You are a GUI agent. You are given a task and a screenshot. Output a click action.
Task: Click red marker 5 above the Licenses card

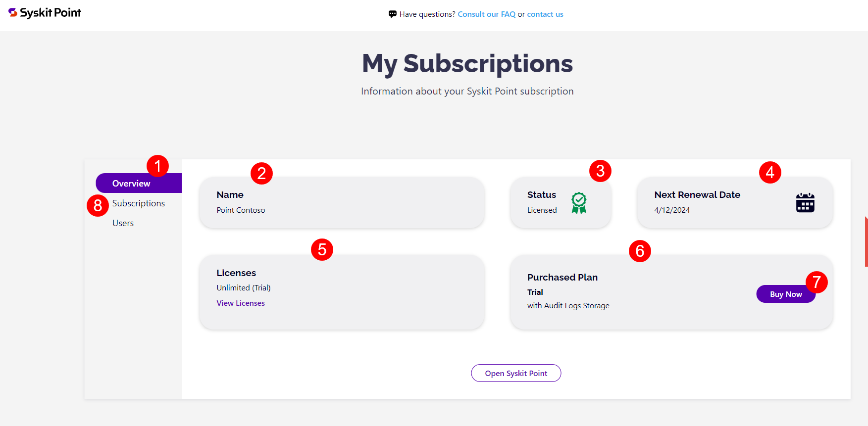coord(322,249)
